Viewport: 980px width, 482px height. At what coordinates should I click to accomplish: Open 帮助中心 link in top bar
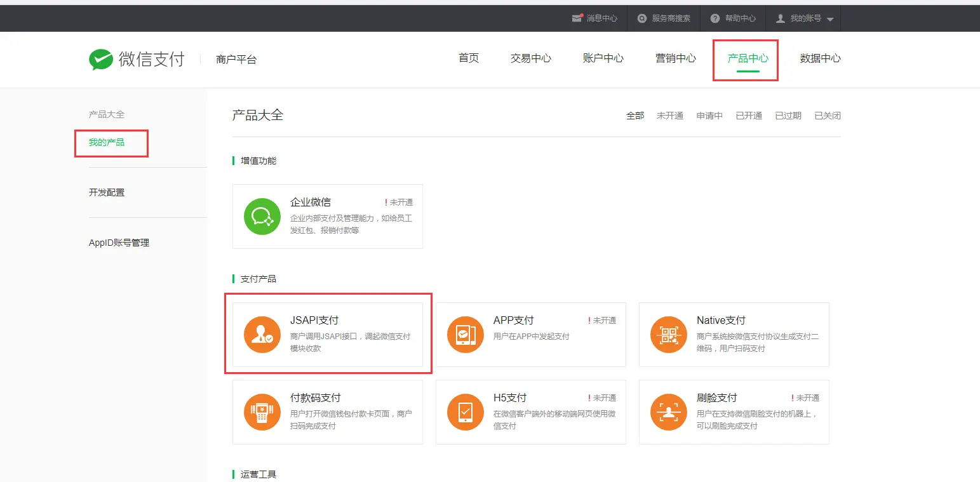(741, 18)
